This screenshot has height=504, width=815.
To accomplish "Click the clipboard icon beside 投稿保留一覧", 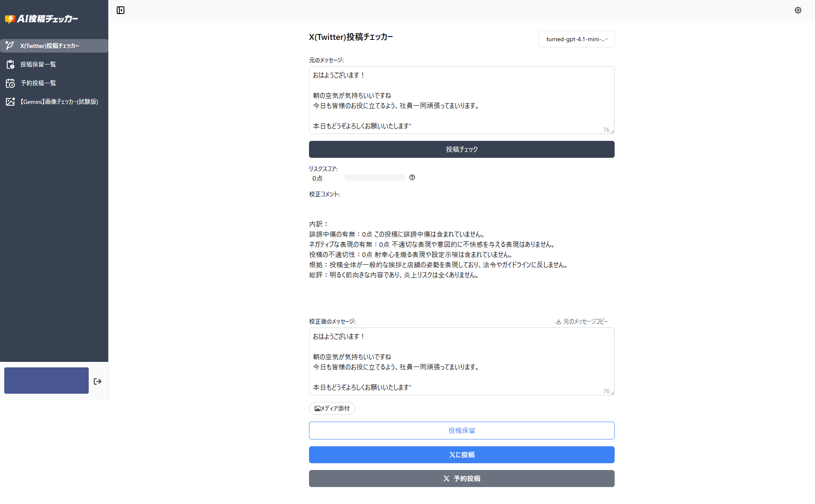I will (x=10, y=64).
